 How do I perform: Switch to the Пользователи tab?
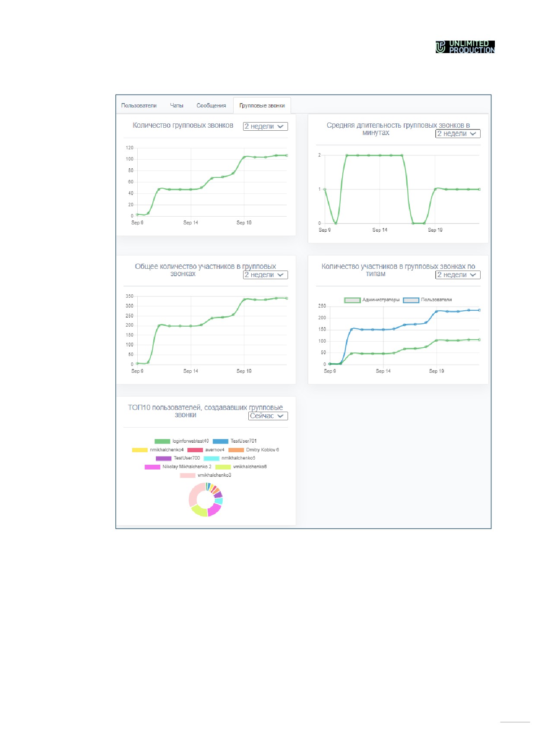[x=139, y=106]
